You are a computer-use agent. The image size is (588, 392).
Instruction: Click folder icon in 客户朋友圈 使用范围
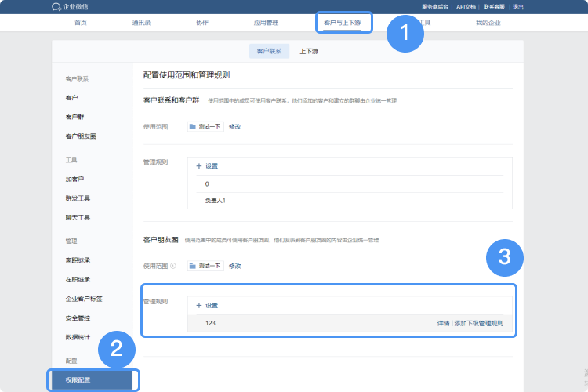tap(193, 266)
